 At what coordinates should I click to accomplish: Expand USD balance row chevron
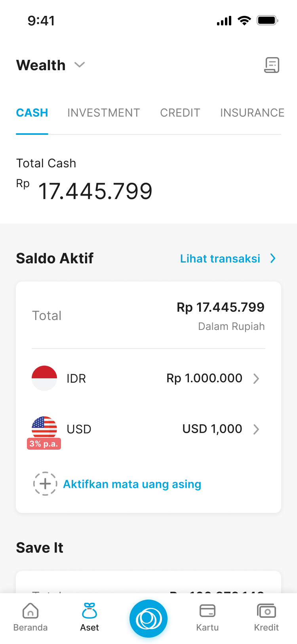point(256,429)
